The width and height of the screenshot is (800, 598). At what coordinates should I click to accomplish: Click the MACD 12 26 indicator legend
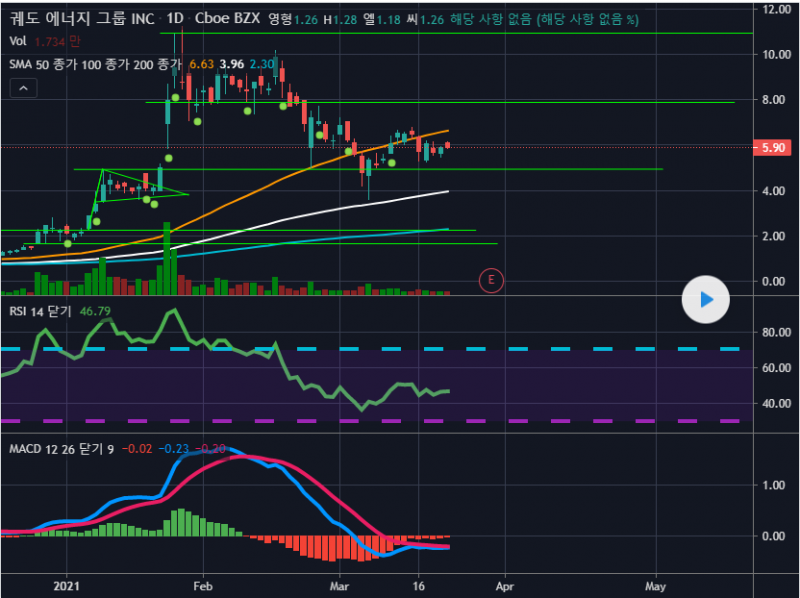pyautogui.click(x=61, y=449)
